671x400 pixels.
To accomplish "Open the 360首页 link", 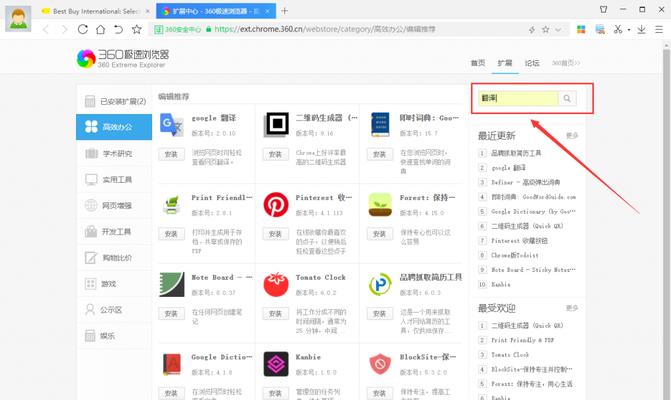I will click(x=566, y=63).
